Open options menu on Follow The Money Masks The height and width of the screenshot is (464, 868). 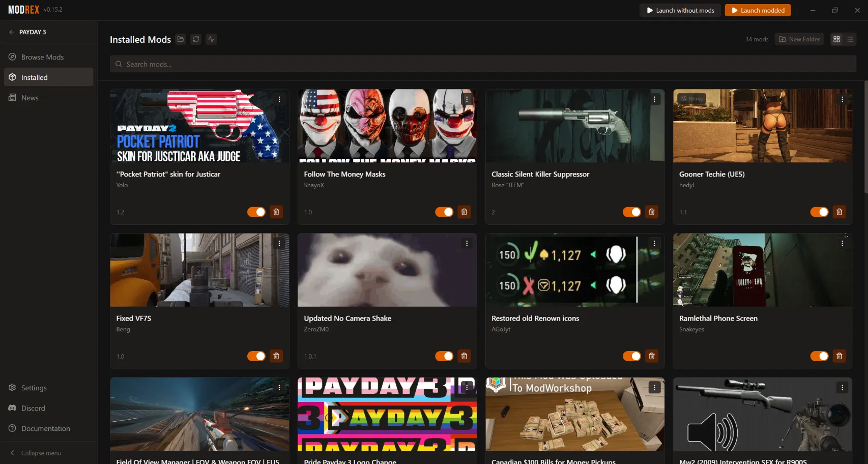467,99
